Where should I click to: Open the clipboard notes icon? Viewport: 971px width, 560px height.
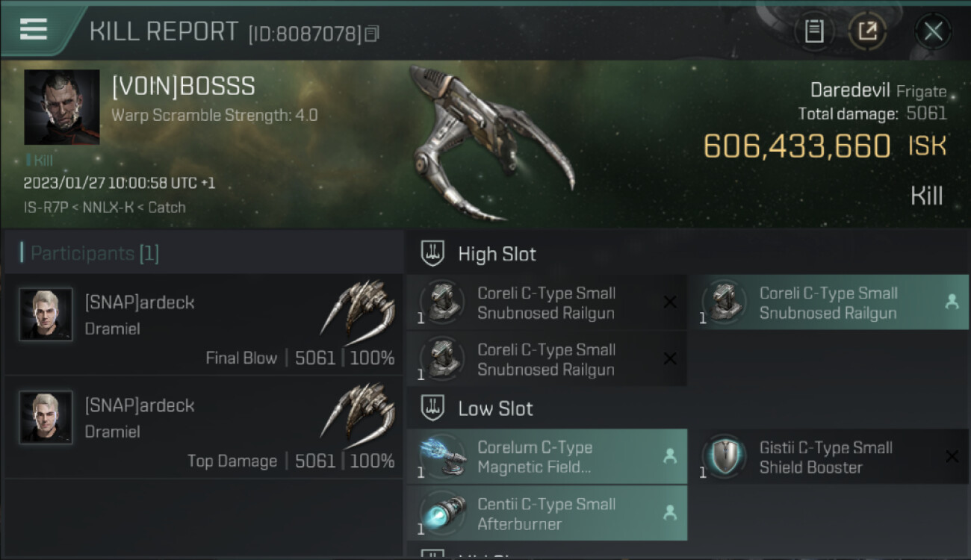coord(814,31)
